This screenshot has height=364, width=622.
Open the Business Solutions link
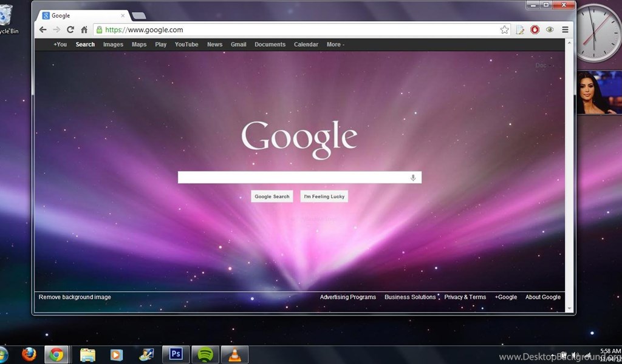tap(410, 297)
